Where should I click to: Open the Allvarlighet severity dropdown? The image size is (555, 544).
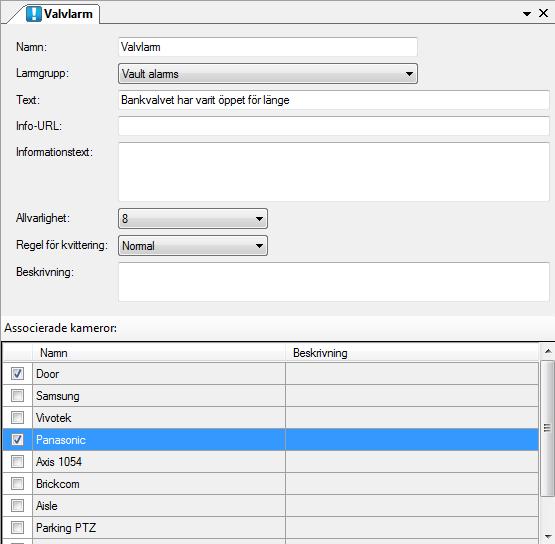pos(193,219)
